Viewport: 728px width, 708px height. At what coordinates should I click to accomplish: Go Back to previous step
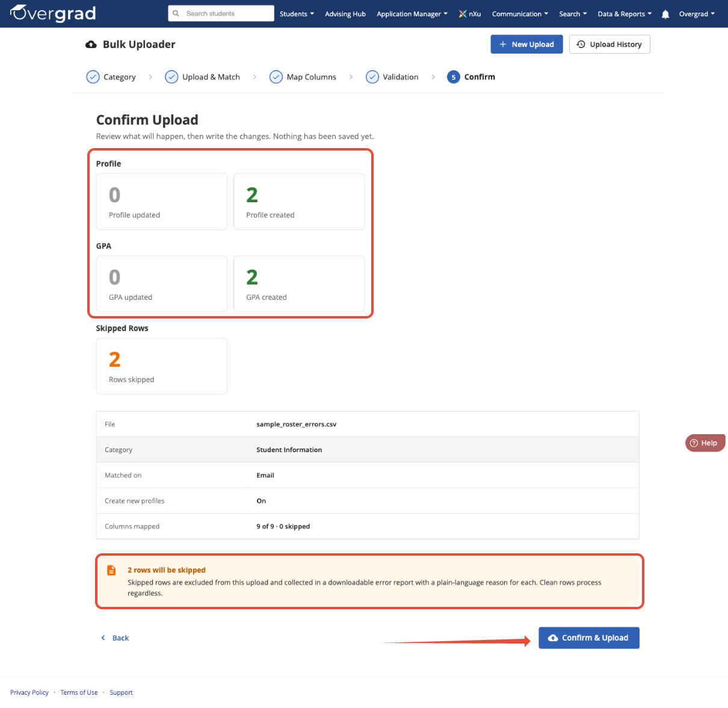click(x=115, y=638)
